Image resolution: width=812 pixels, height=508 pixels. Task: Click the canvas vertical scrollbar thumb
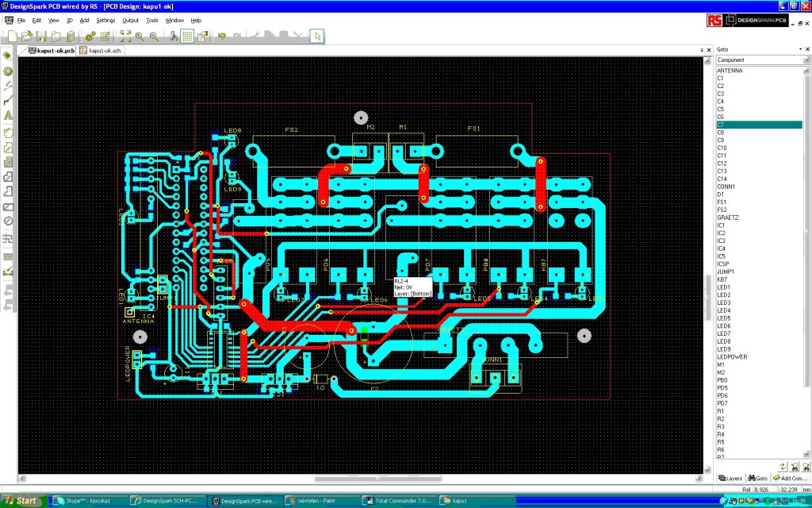(x=707, y=298)
